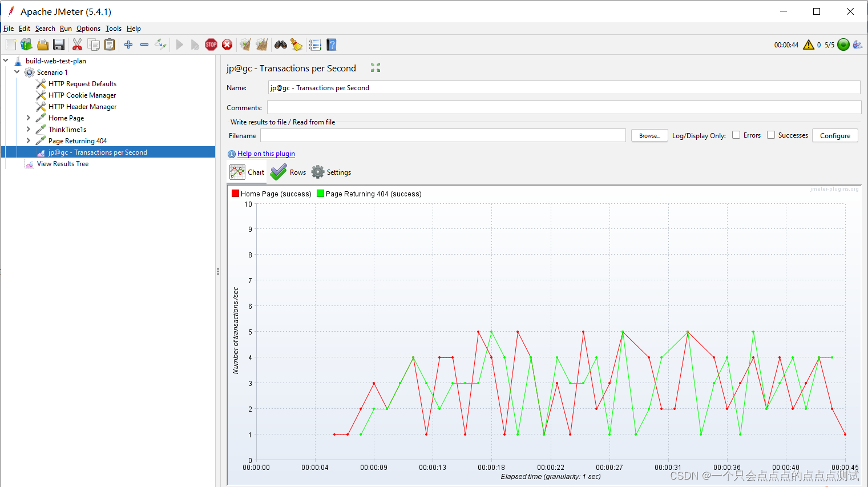Toggle the Errors checkbox
The width and height of the screenshot is (868, 487).
736,135
